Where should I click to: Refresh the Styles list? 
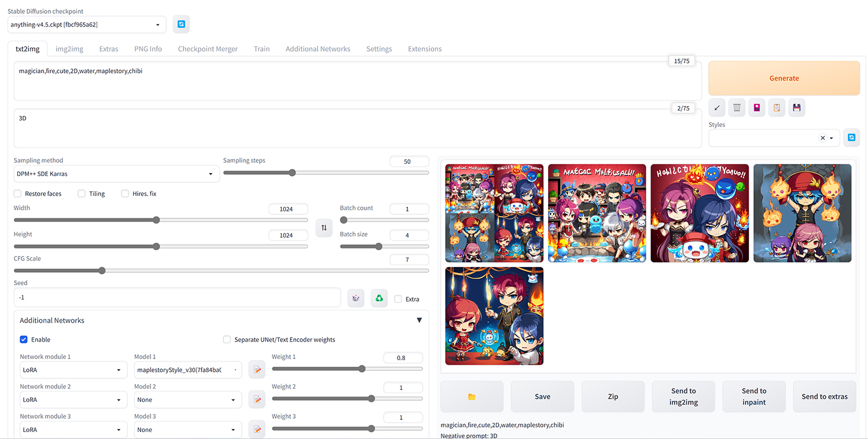pyautogui.click(x=851, y=138)
